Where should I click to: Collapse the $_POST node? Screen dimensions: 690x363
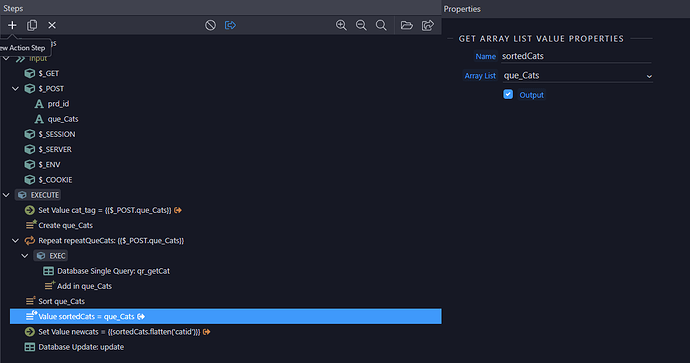point(15,88)
